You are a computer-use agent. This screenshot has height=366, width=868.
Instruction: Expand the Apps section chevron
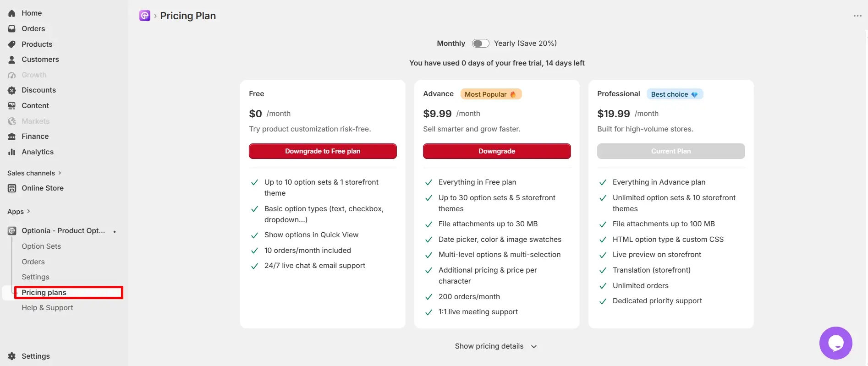click(x=28, y=211)
